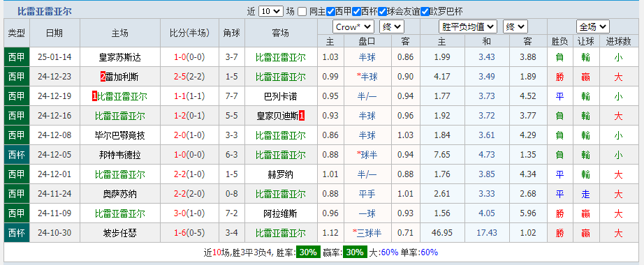Click the red card badge beside 皇家贝迪斯
Screen dimensions: 644x265
pos(302,116)
